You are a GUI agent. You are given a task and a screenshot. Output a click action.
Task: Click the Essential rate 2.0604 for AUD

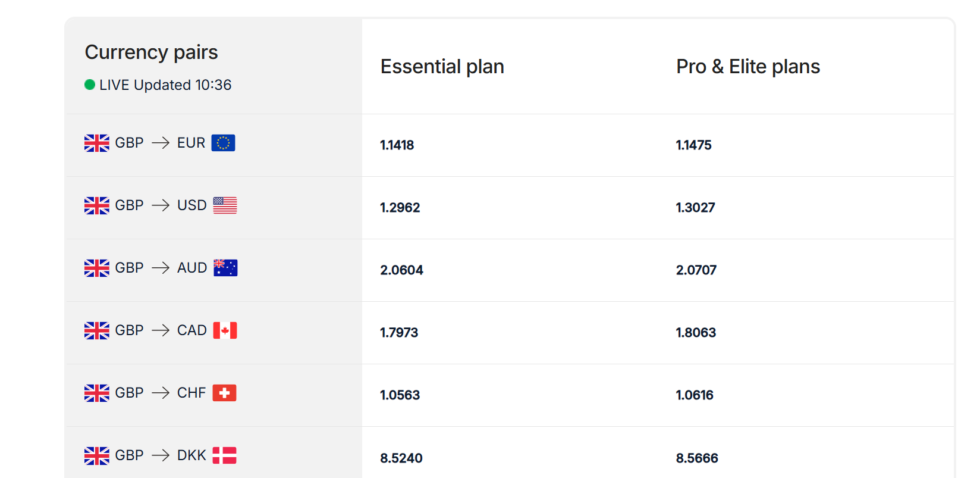401,270
